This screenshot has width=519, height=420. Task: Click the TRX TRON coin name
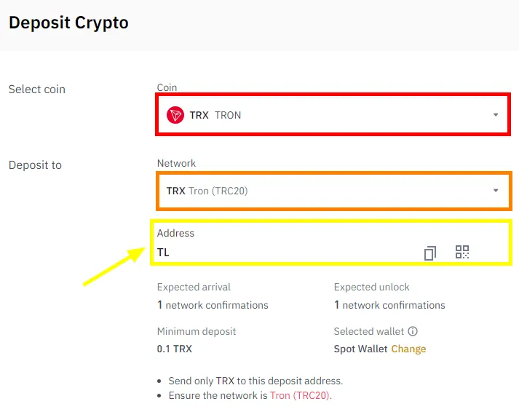215,115
